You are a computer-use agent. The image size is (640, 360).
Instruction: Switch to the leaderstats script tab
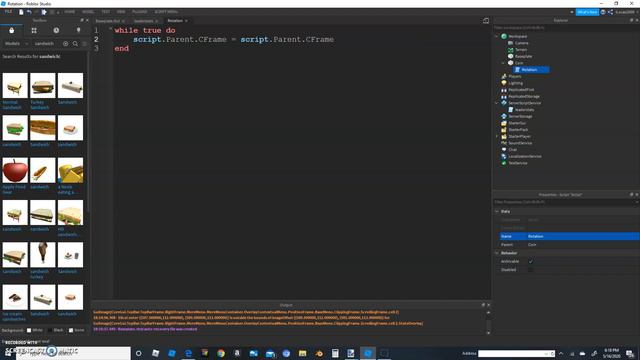pyautogui.click(x=144, y=21)
